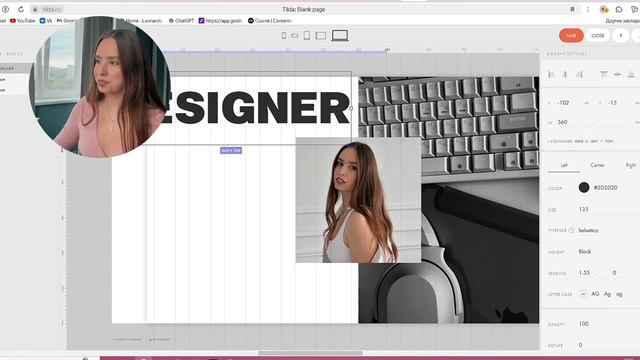The width and height of the screenshot is (640, 360).
Task: Expand the container settings line
Action: [x=580, y=141]
